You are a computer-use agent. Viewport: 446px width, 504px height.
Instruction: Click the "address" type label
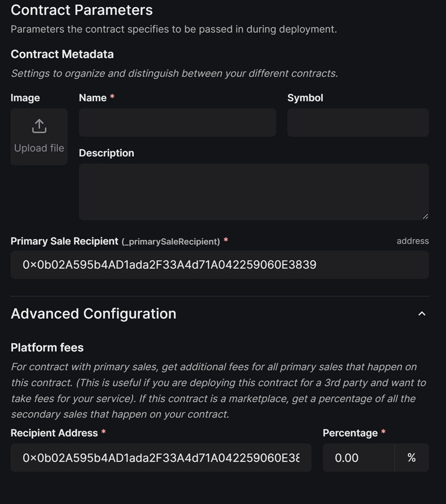click(x=412, y=241)
